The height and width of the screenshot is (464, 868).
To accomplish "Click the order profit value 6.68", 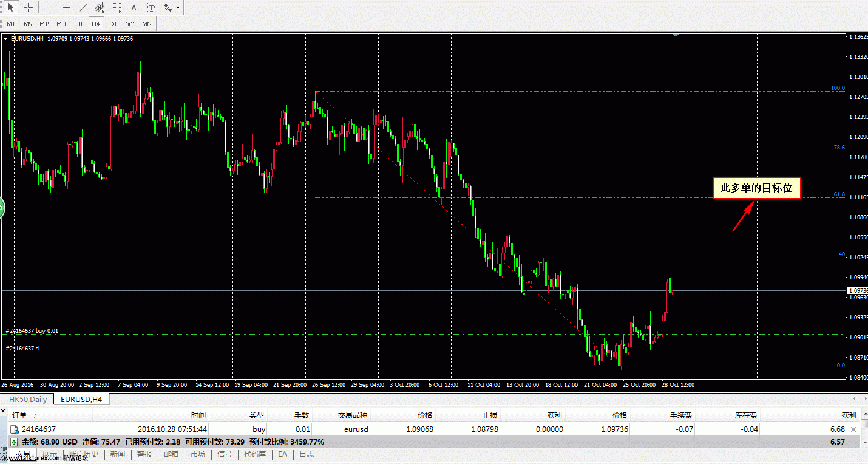I will 838,429.
